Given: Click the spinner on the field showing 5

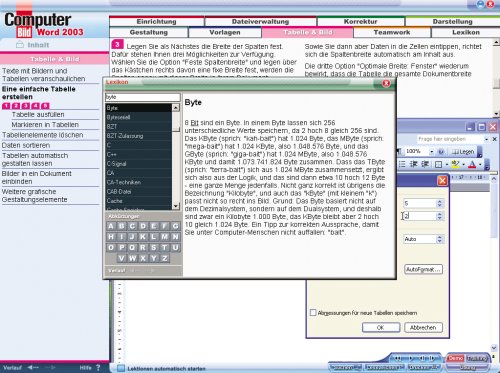Looking at the screenshot, I should pos(439,203).
